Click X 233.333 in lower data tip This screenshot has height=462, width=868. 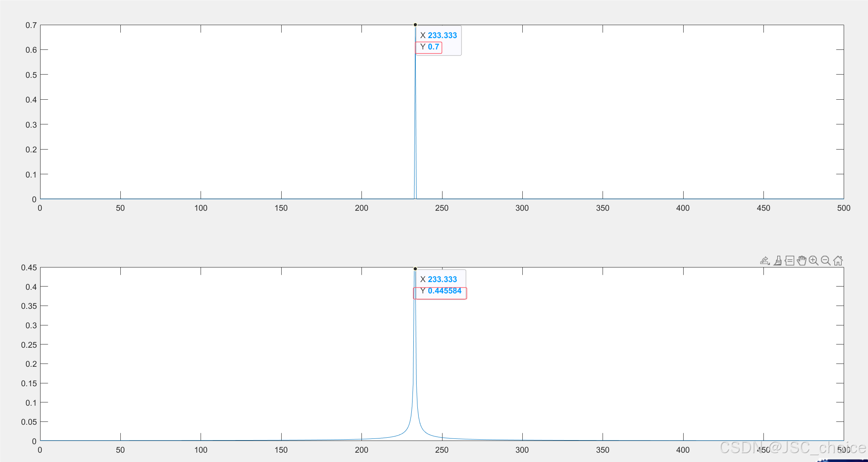[442, 279]
